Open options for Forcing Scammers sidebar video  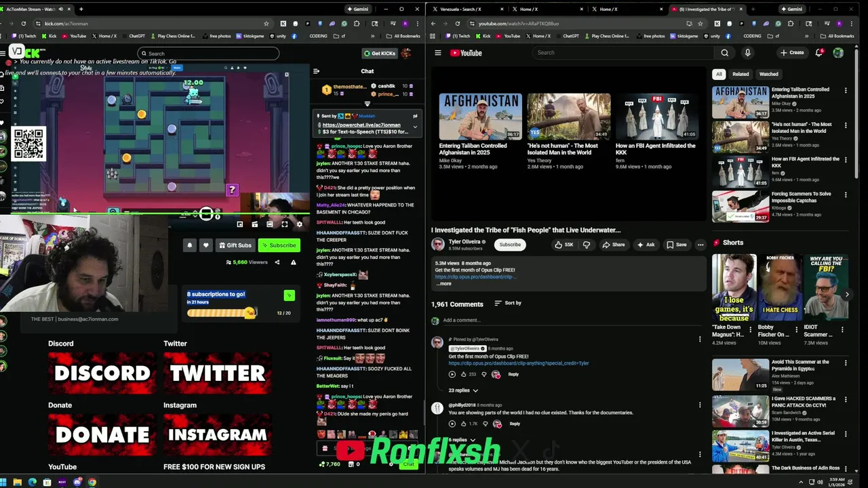(846, 195)
